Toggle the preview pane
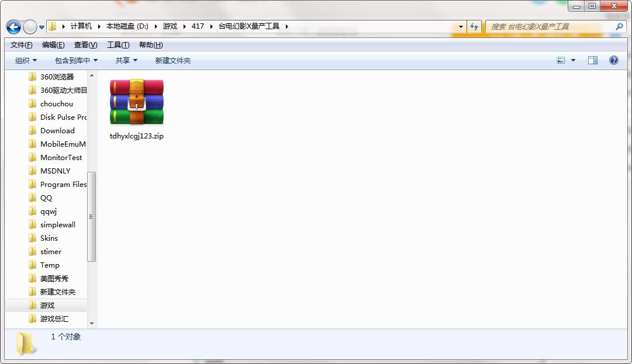The image size is (632, 364). point(592,60)
